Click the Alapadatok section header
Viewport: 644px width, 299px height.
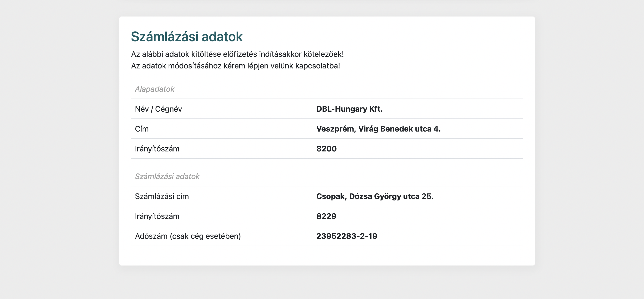tap(155, 89)
